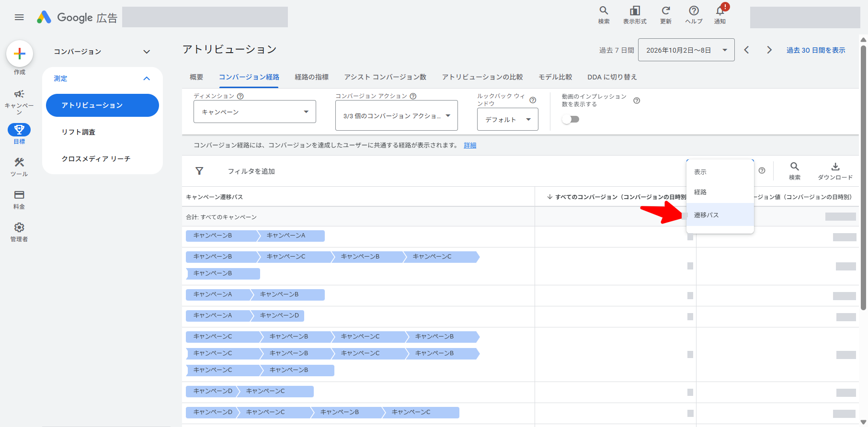Switch to the モデル比較 tab
This screenshot has width=868, height=427.
pyautogui.click(x=555, y=77)
